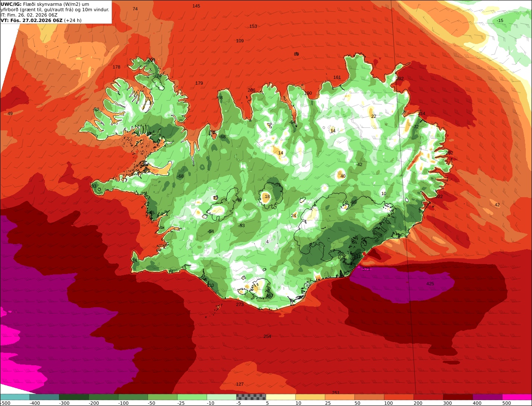Click the 214 value off the northeast coast
The width and height of the screenshot is (532, 406).
[421, 114]
